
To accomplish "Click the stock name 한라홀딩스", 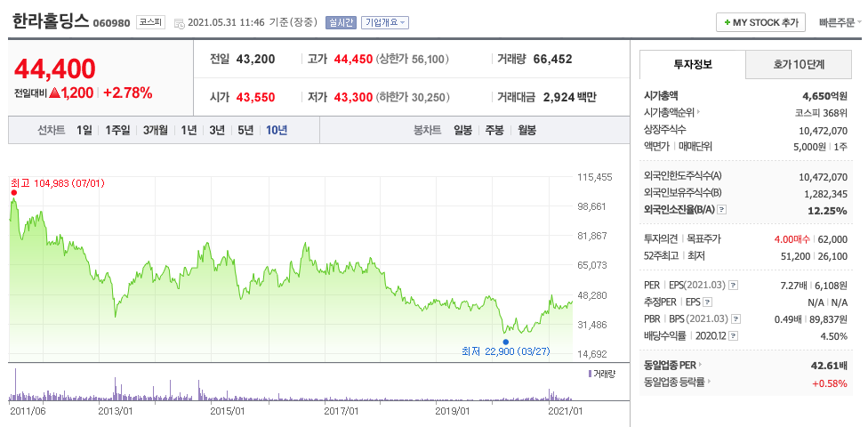I will pyautogui.click(x=51, y=21).
